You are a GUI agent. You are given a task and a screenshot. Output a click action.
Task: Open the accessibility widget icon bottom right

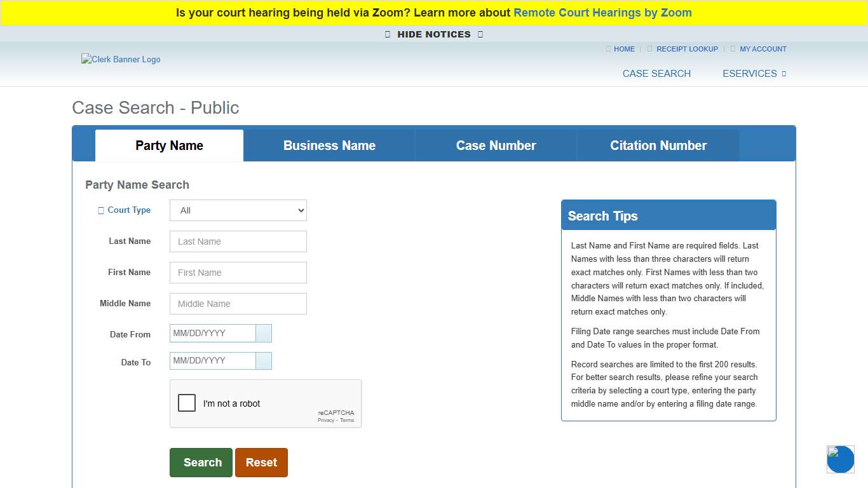point(840,459)
